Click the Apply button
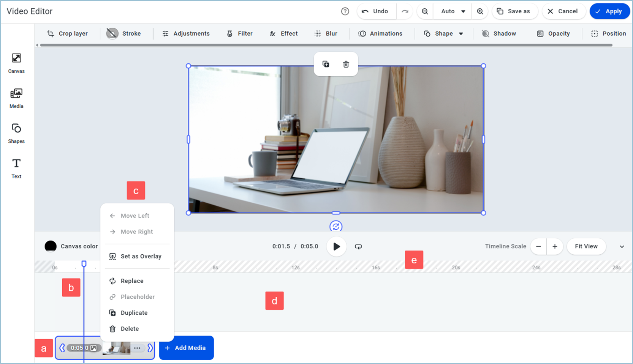Viewport: 633px width, 364px height. coord(609,11)
